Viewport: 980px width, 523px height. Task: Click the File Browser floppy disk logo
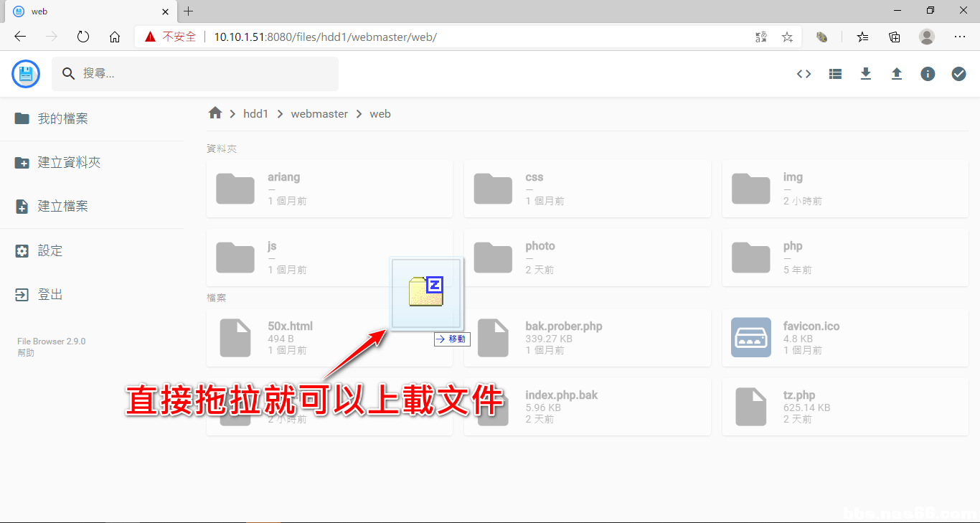[x=26, y=74]
